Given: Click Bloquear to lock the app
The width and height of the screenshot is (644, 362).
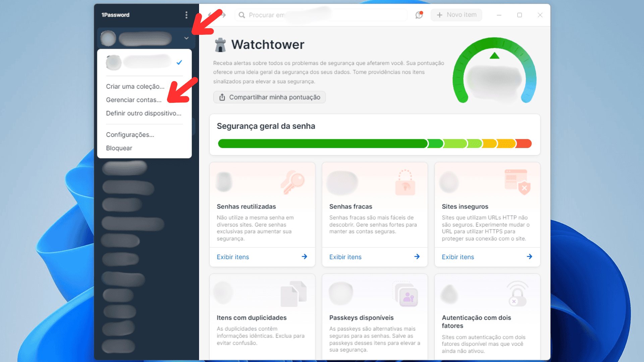Looking at the screenshot, I should click(119, 148).
